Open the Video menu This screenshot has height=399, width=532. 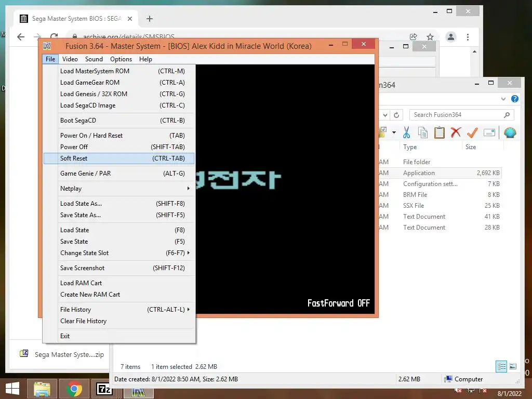[x=70, y=59]
